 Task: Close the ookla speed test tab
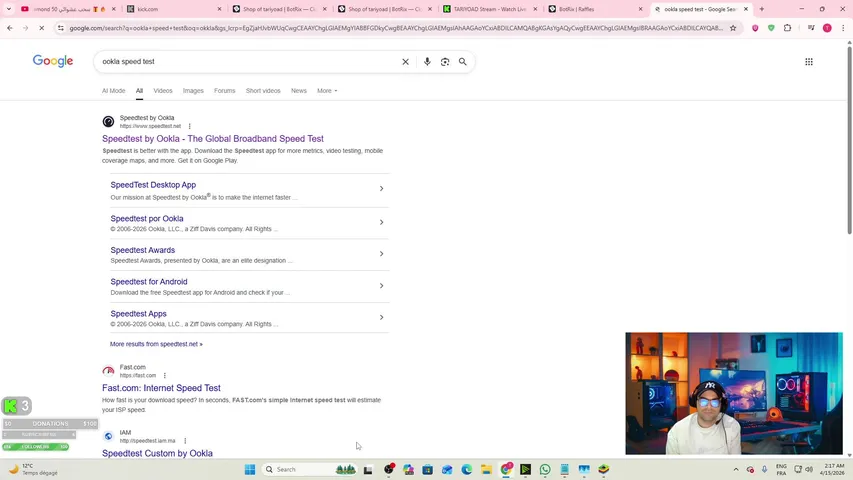(x=745, y=9)
